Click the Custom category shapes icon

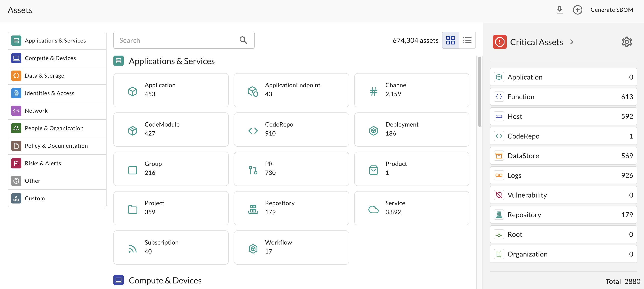[16, 198]
